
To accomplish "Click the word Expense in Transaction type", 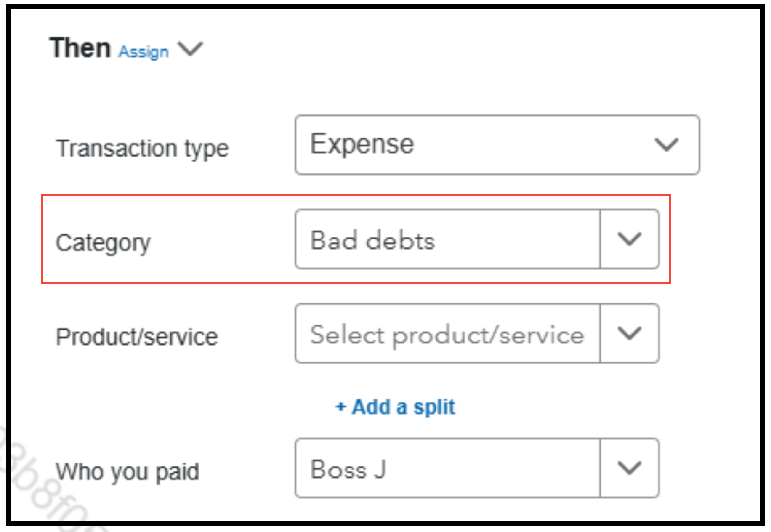I will tap(362, 144).
